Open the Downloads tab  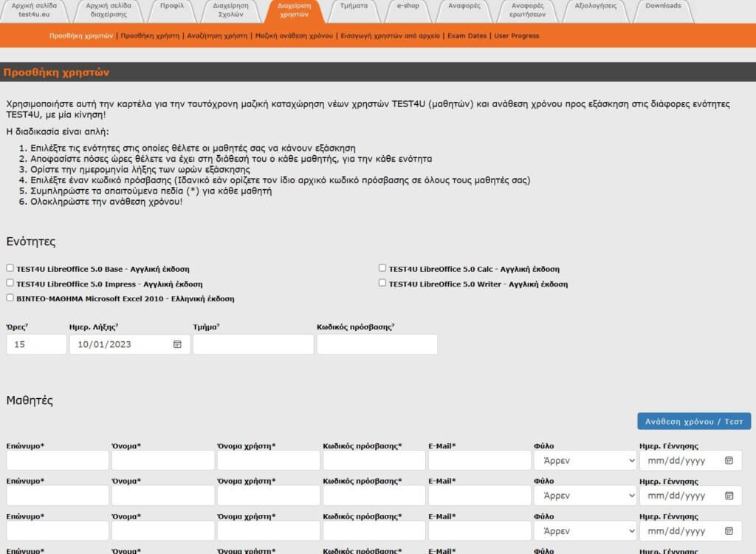[663, 6]
